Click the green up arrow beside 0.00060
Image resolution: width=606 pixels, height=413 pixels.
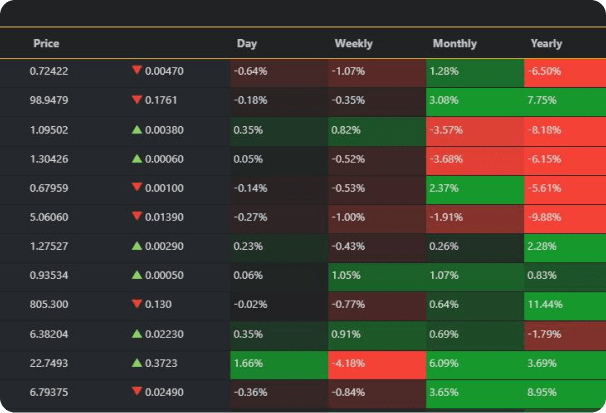coord(136,158)
